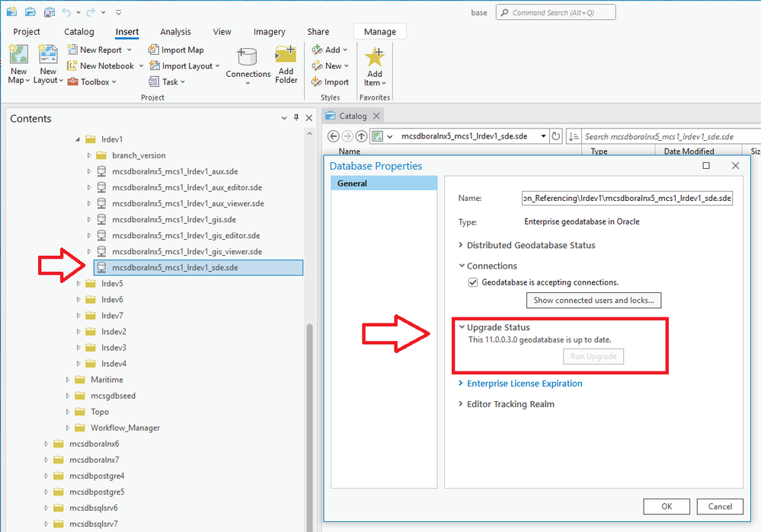
Task: Click the New Report button
Action: point(100,49)
